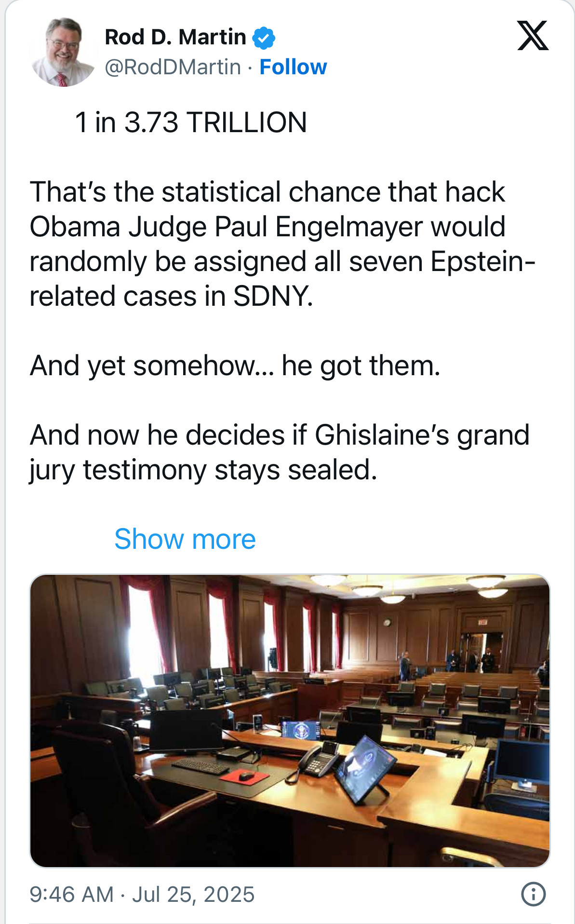The width and height of the screenshot is (575, 924).
Task: Click the wall clock in the courtroom photo
Action: tap(387, 623)
